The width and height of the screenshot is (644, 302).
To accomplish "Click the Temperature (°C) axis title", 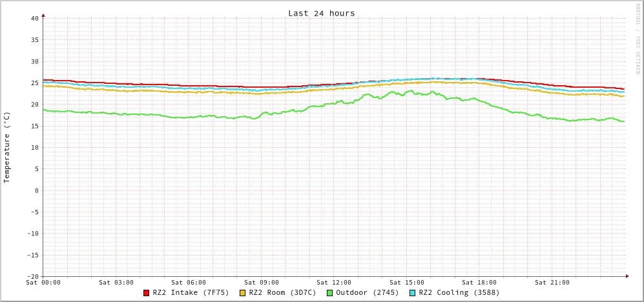I will pyautogui.click(x=7, y=147).
